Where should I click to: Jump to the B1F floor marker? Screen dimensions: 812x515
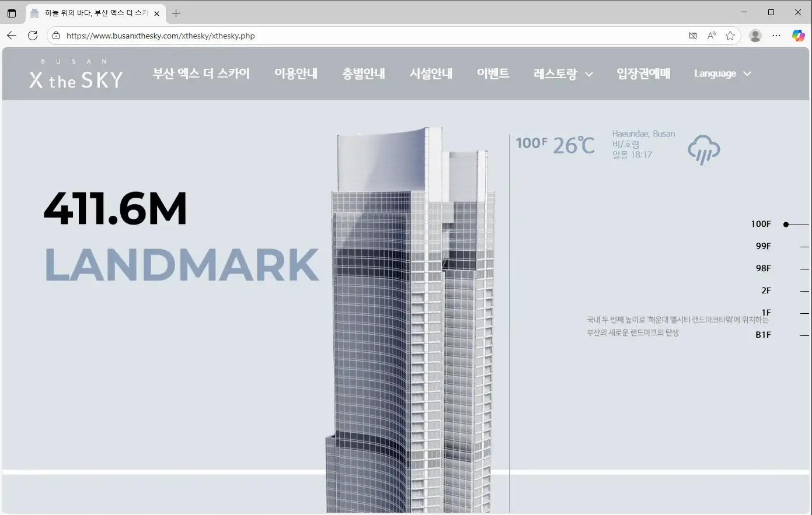[764, 335]
